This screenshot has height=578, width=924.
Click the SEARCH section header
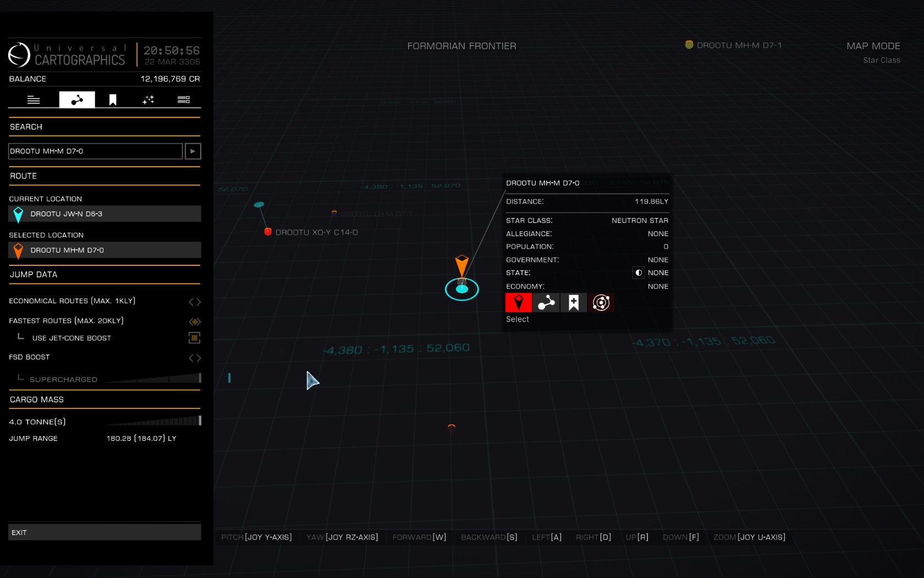26,127
